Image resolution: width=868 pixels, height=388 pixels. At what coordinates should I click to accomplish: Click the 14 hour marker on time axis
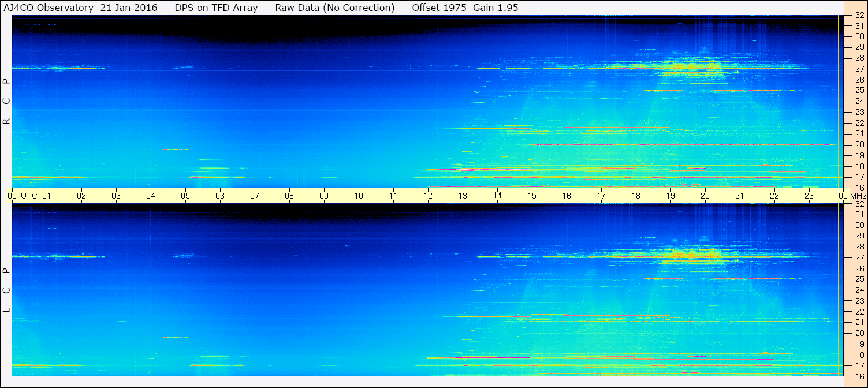coord(497,196)
